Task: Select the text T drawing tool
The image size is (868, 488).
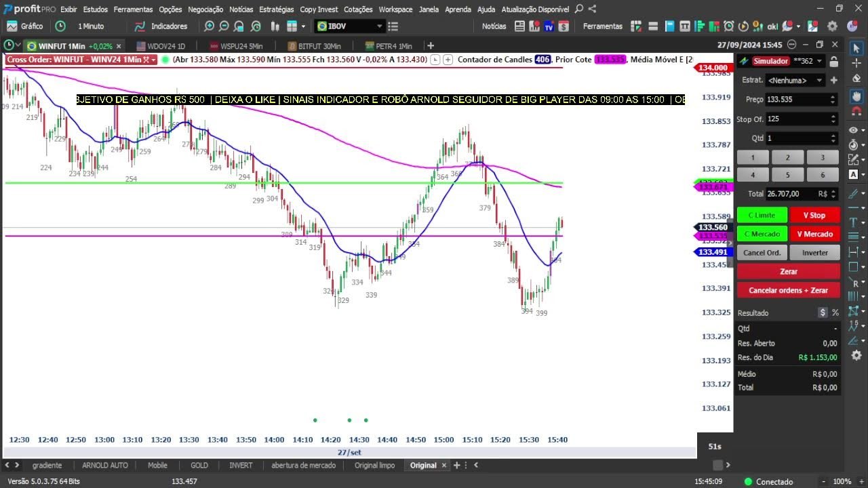Action: click(x=854, y=222)
